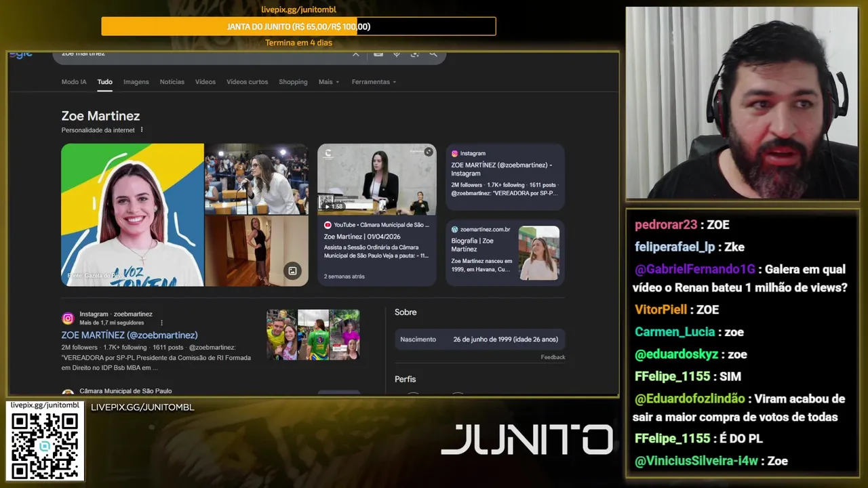Open the Instagram ZOE MARTÍNEZ knowledge card
868x488 pixels.
click(505, 177)
